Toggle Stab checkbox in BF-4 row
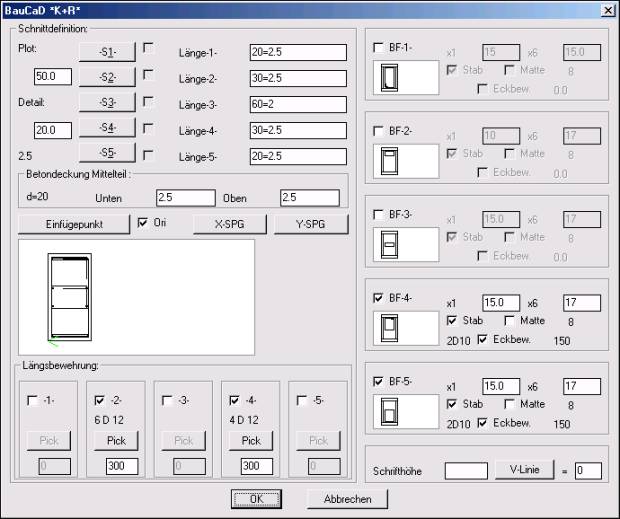This screenshot has width=620, height=519. 452,321
